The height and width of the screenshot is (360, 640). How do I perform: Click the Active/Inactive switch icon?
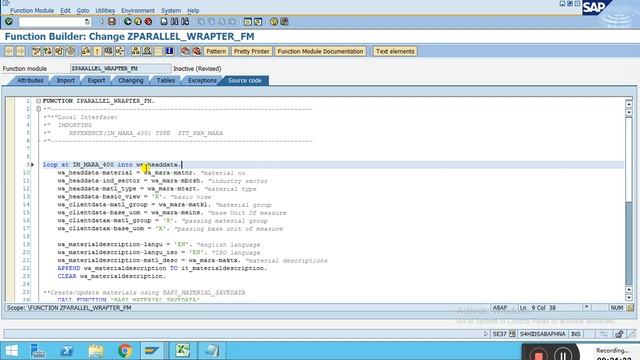point(47,51)
